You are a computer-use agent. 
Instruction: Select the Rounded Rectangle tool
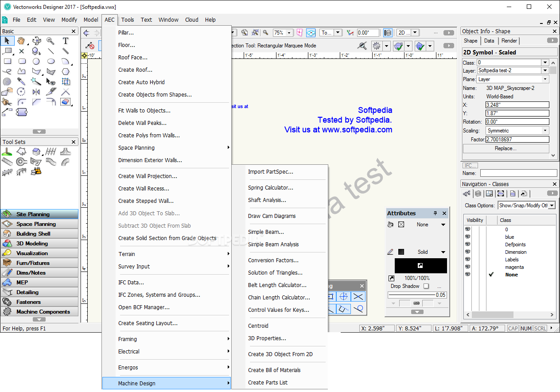21,61
